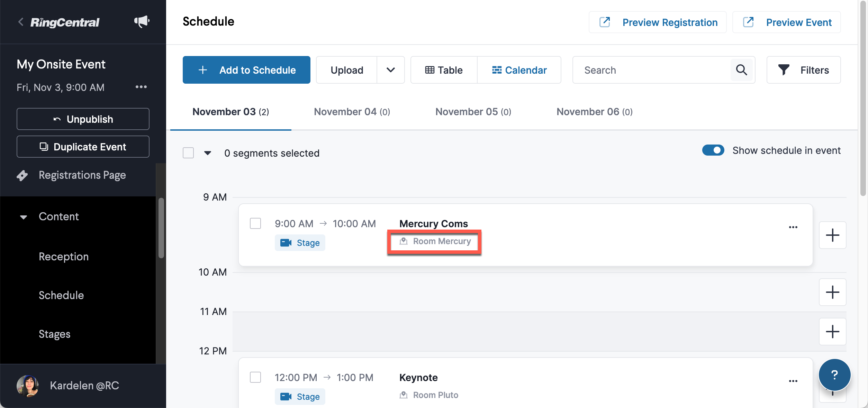Switch to November 04 tab

click(352, 112)
